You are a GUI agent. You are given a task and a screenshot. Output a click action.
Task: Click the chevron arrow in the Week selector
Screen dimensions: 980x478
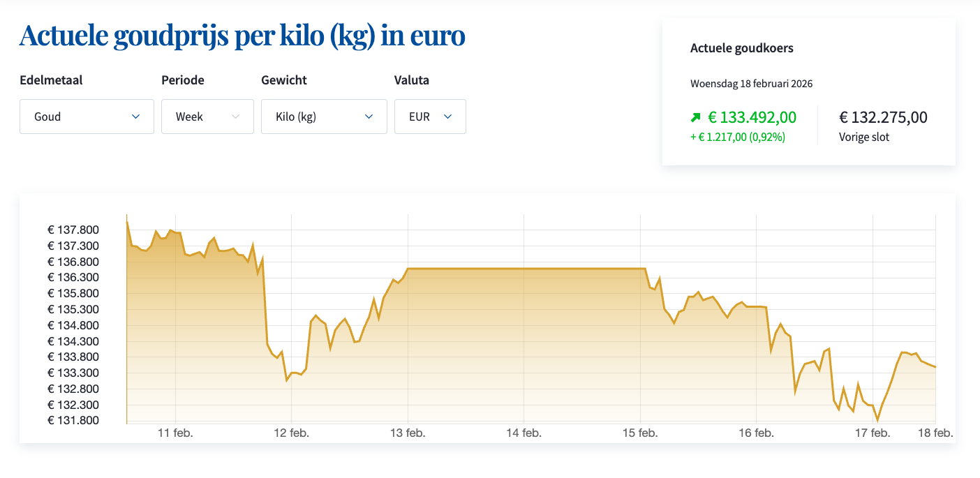click(x=236, y=117)
